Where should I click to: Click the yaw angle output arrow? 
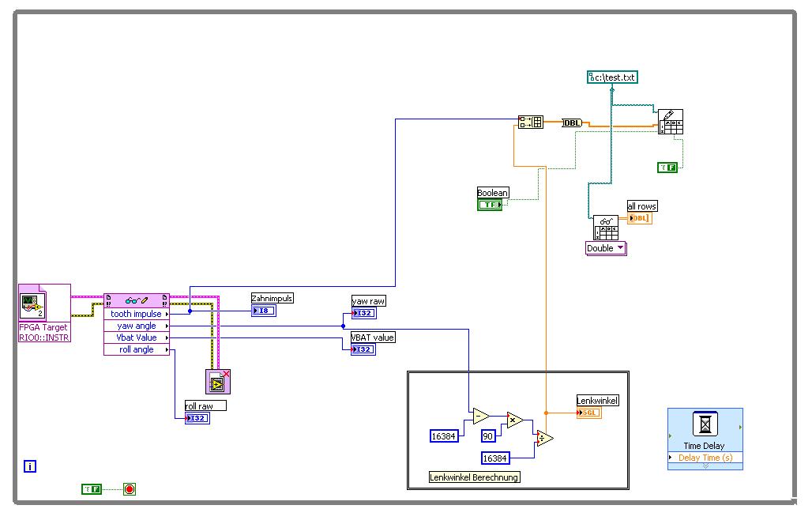pos(167,326)
